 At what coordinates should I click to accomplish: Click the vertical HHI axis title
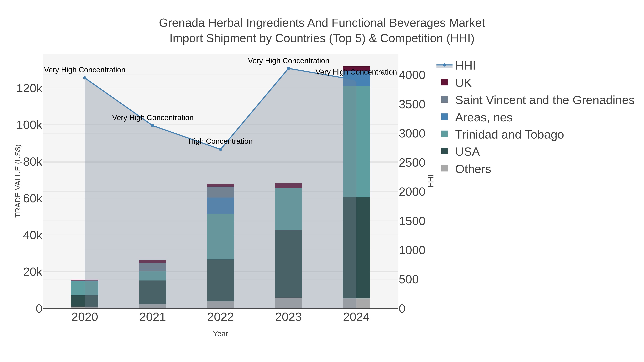pyautogui.click(x=431, y=181)
